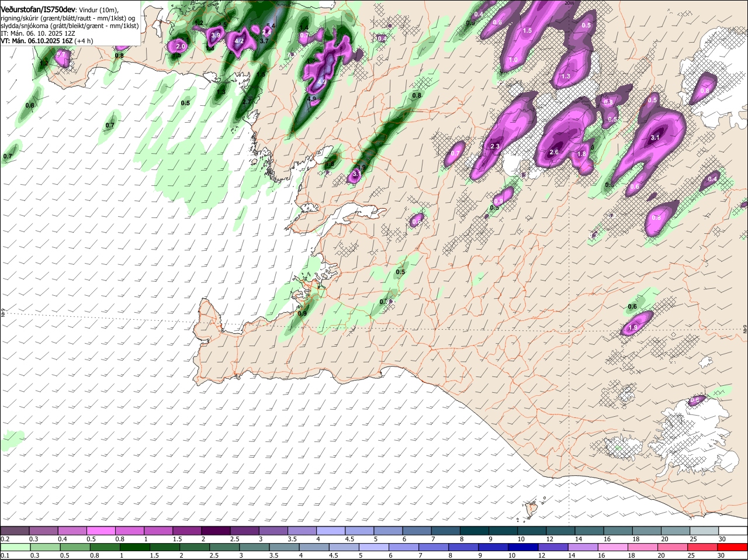Image resolution: width=748 pixels, height=560 pixels.
Task: Click the snowfall value label '2.6'
Action: coord(554,152)
